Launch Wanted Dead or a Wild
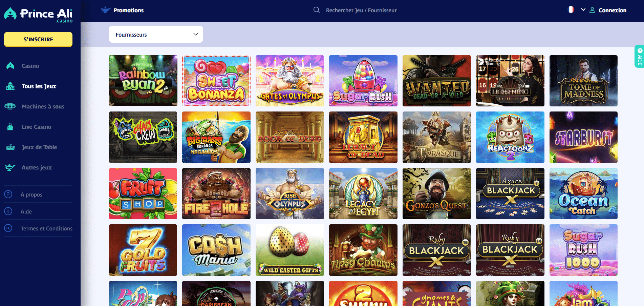The image size is (644, 306). (437, 81)
